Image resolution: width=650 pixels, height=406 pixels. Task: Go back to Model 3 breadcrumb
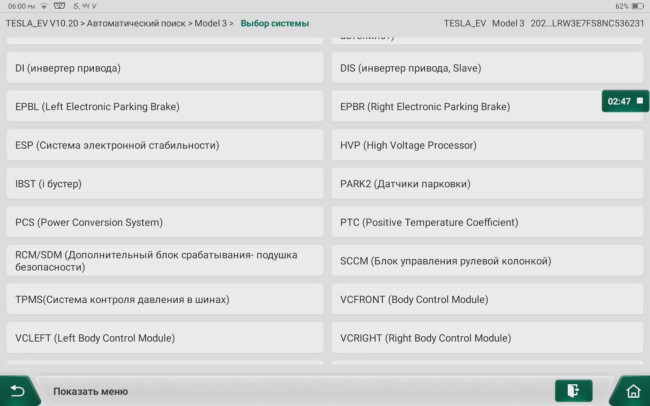click(x=211, y=23)
